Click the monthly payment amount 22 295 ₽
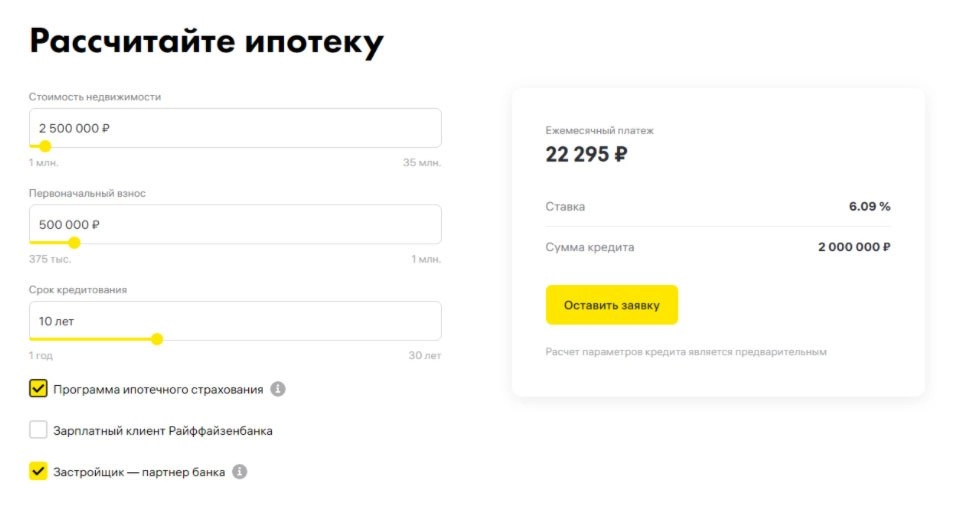 (x=586, y=154)
